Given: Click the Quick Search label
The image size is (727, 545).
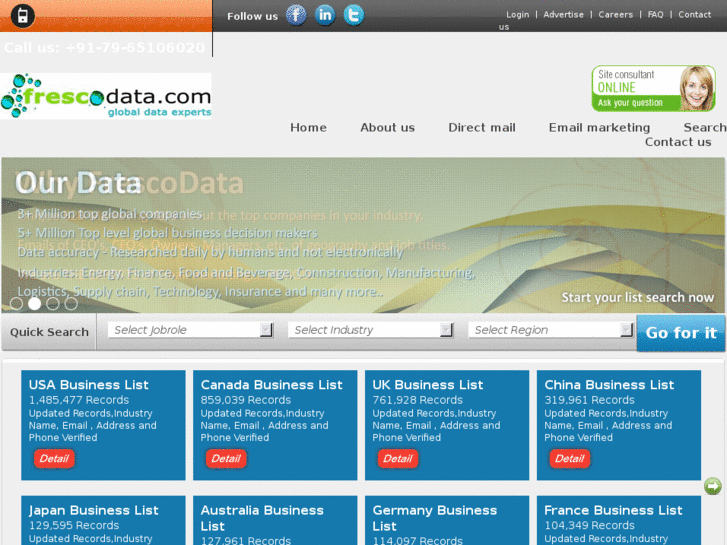Looking at the screenshot, I should tap(49, 332).
